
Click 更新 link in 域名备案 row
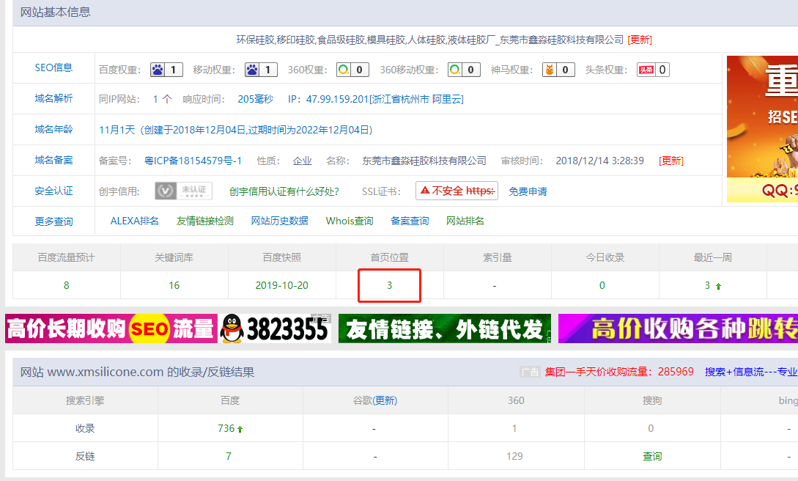coord(671,161)
